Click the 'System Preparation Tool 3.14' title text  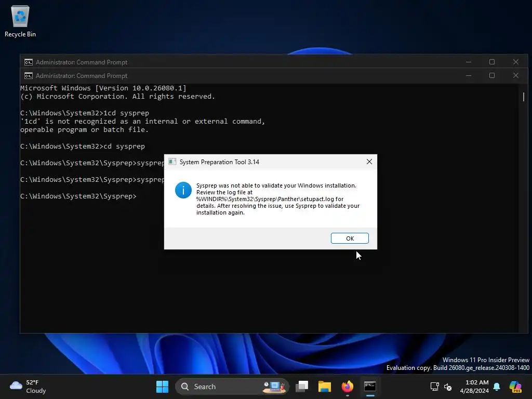point(219,162)
